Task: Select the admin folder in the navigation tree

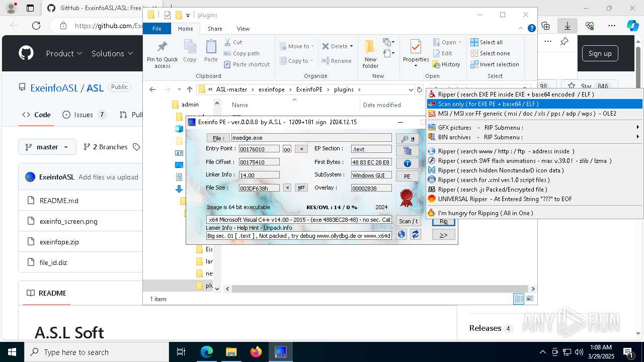Action: [190, 105]
